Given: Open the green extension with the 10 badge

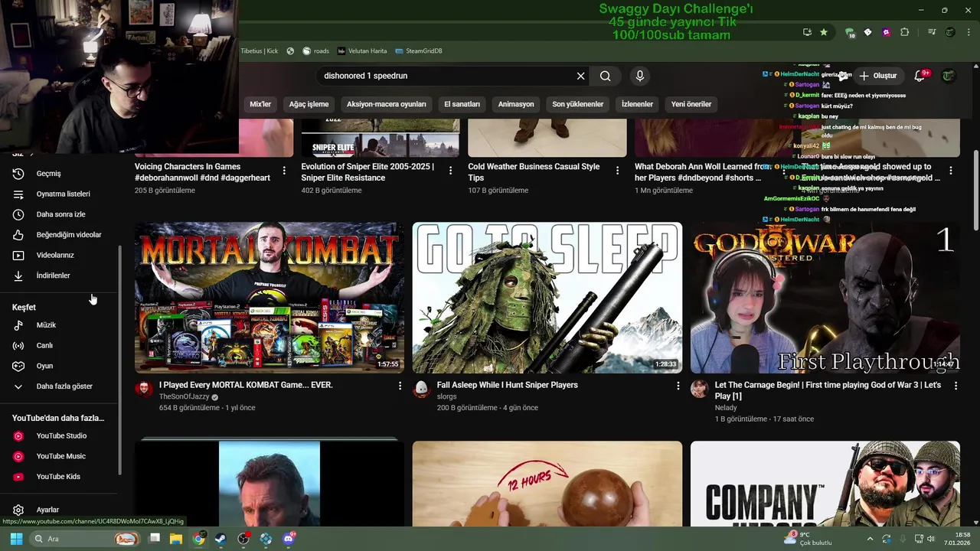Looking at the screenshot, I should pyautogui.click(x=850, y=33).
